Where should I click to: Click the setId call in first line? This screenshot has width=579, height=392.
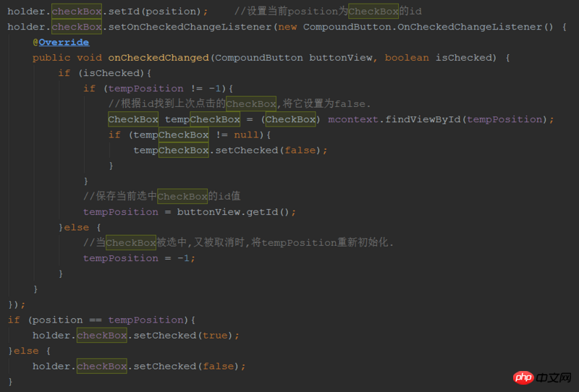click(x=124, y=12)
